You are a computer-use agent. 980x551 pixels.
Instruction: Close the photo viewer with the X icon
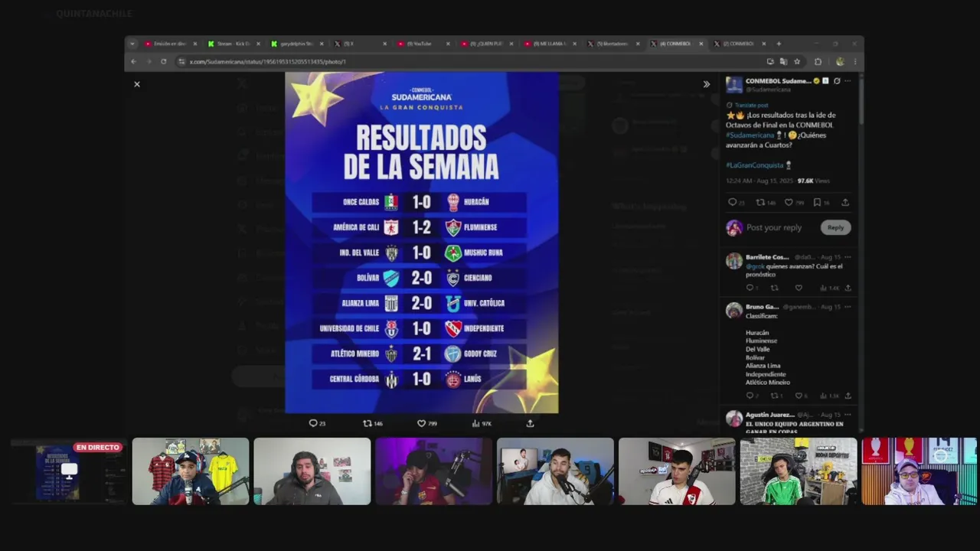[137, 84]
